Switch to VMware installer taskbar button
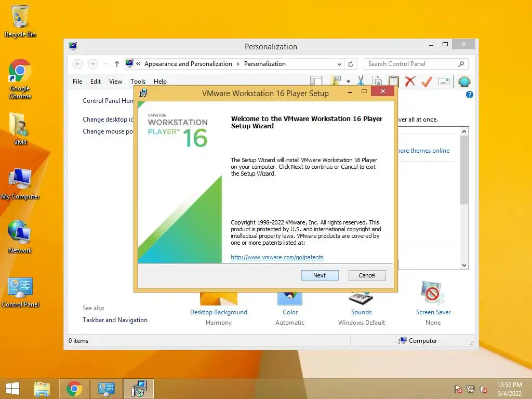The height and width of the screenshot is (399, 532). pyautogui.click(x=139, y=389)
